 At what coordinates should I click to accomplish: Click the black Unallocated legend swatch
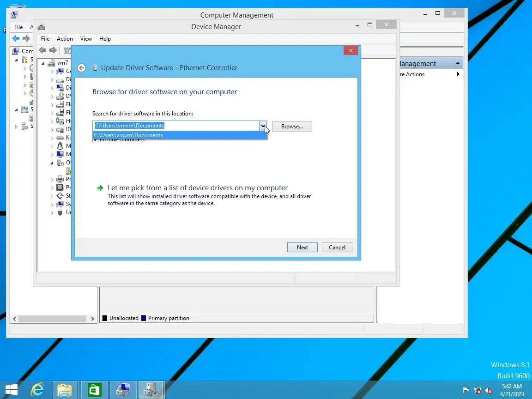105,318
